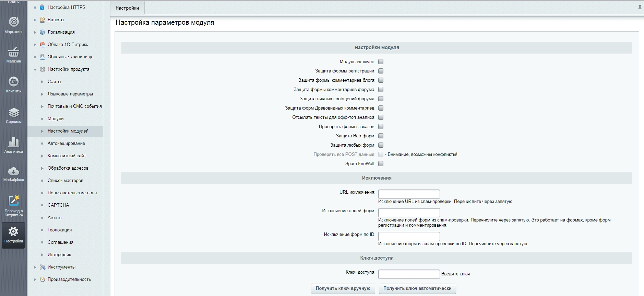Pin the panel with the pin icon
644x296 pixels.
640,8
